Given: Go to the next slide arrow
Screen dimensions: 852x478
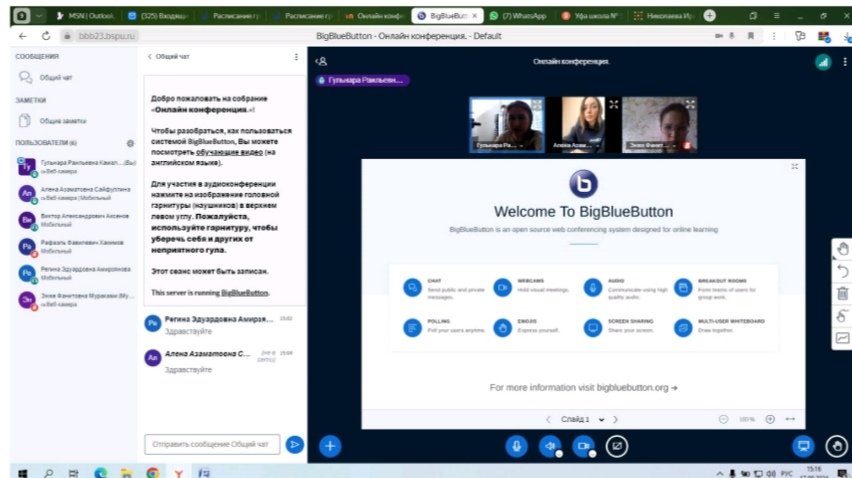Looking at the screenshot, I should tap(615, 419).
